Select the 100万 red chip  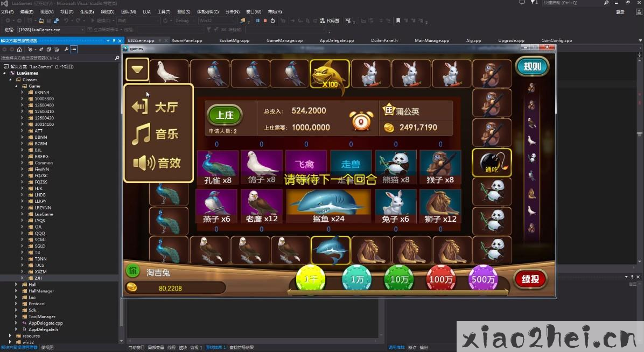point(440,279)
